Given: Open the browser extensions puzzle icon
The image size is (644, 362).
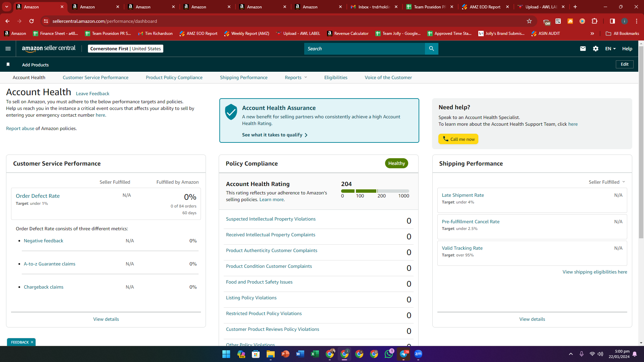Looking at the screenshot, I should pyautogui.click(x=594, y=21).
